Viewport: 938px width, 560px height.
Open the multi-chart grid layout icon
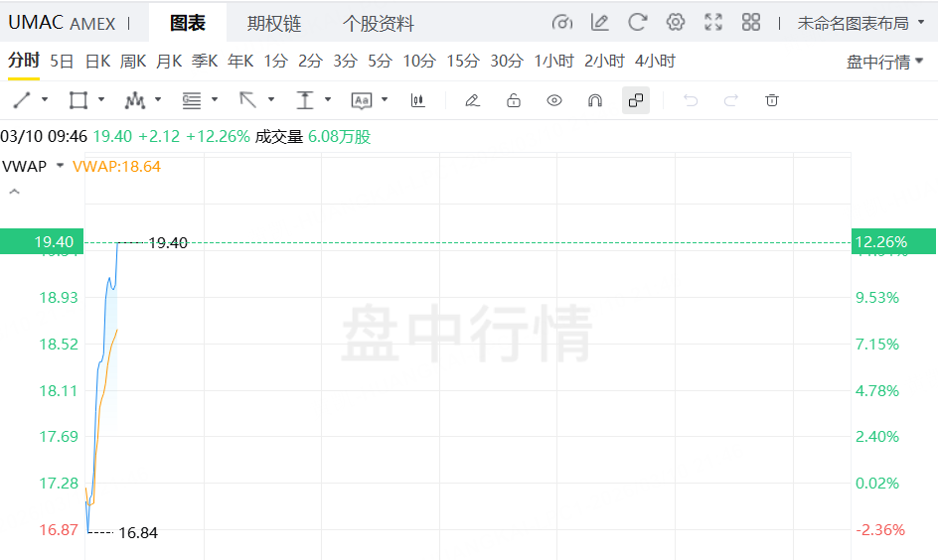pos(751,23)
